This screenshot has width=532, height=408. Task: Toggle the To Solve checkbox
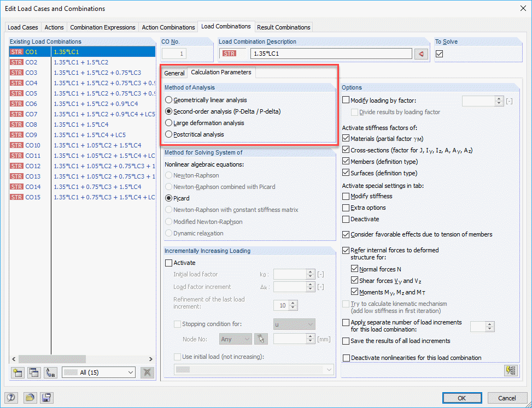point(440,54)
